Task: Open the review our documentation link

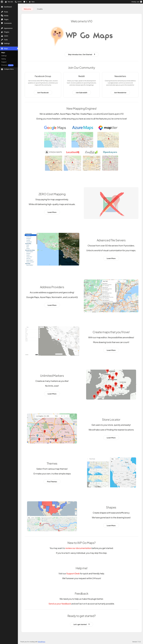Action: click(x=78, y=548)
